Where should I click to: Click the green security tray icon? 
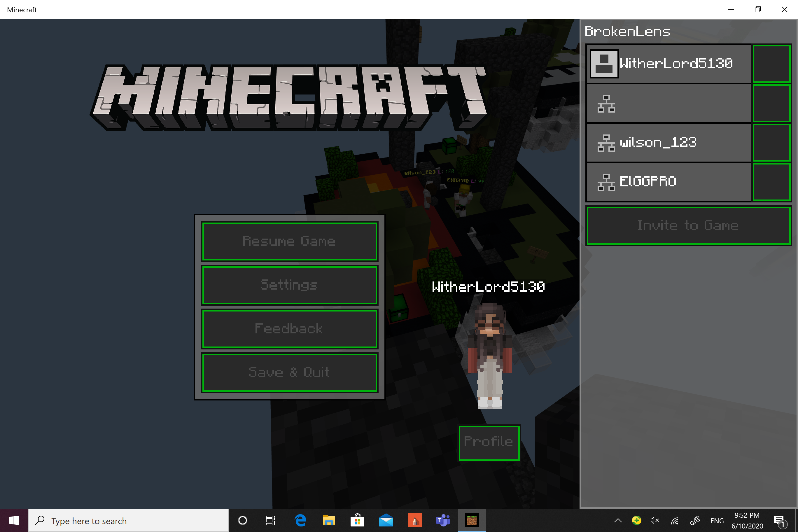(637, 520)
